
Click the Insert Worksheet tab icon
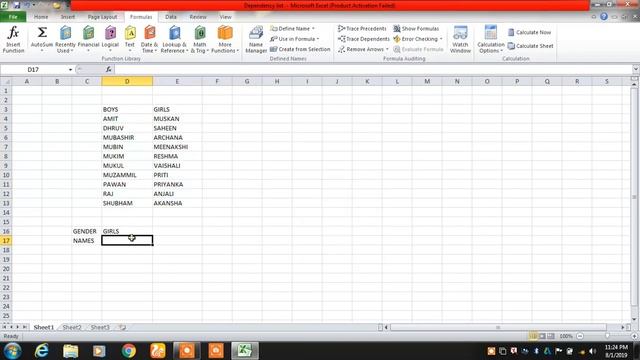122,327
